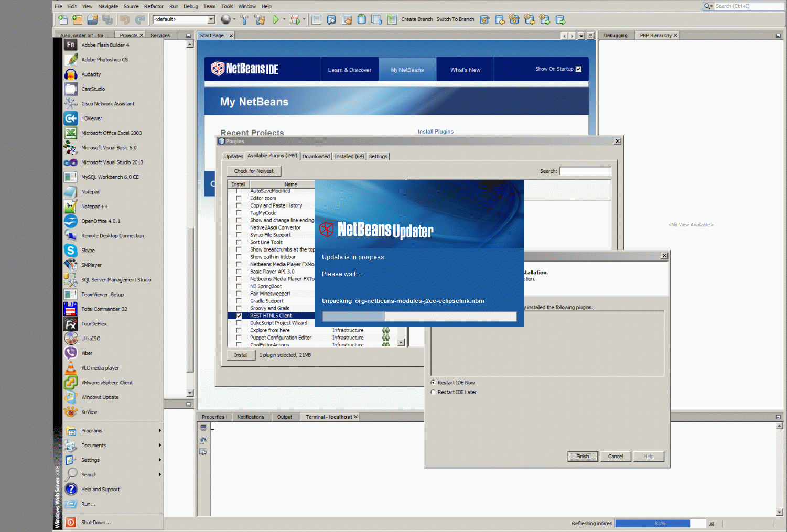Click the Refreshing indices progress bar

click(x=660, y=524)
